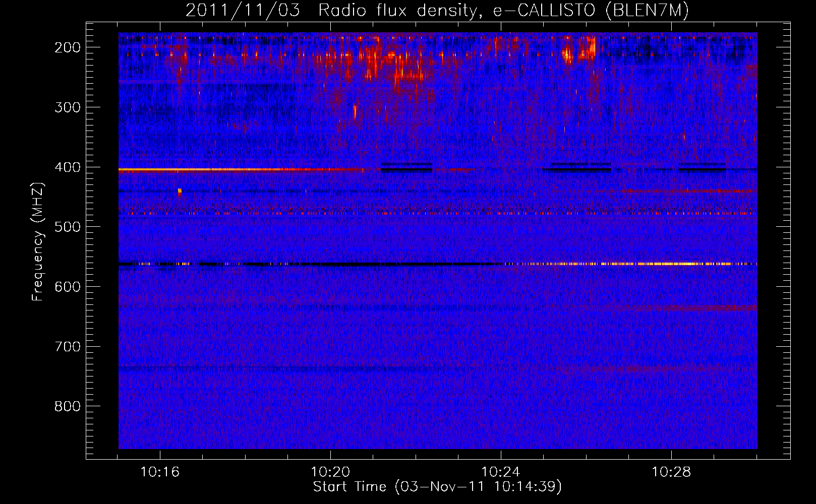816x504 pixels.
Task: Click the 500 frequency tick label
Action: [68, 227]
